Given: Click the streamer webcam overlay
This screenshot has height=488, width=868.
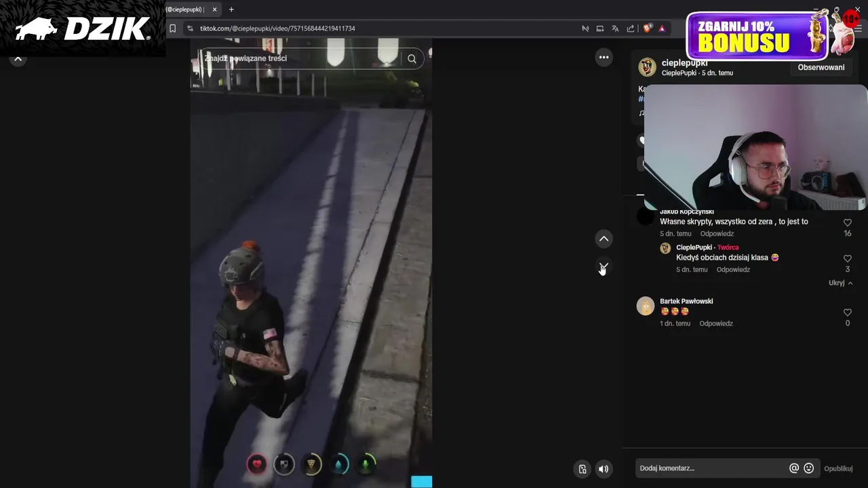Looking at the screenshot, I should coord(755,148).
